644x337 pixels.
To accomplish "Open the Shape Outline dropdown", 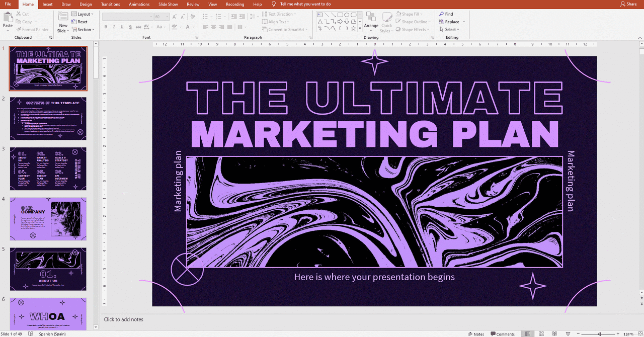I will point(413,22).
